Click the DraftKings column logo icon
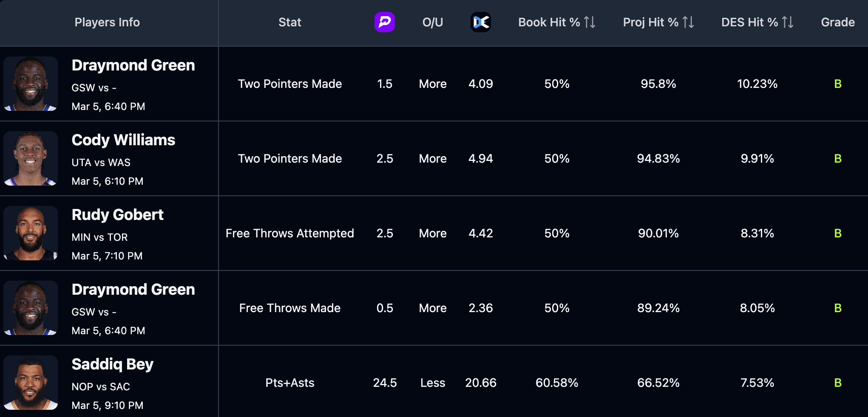The height and width of the screenshot is (417, 868). (481, 22)
